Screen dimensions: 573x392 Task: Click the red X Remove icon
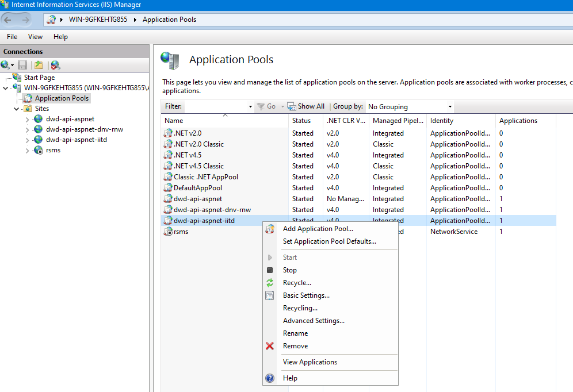tap(270, 345)
